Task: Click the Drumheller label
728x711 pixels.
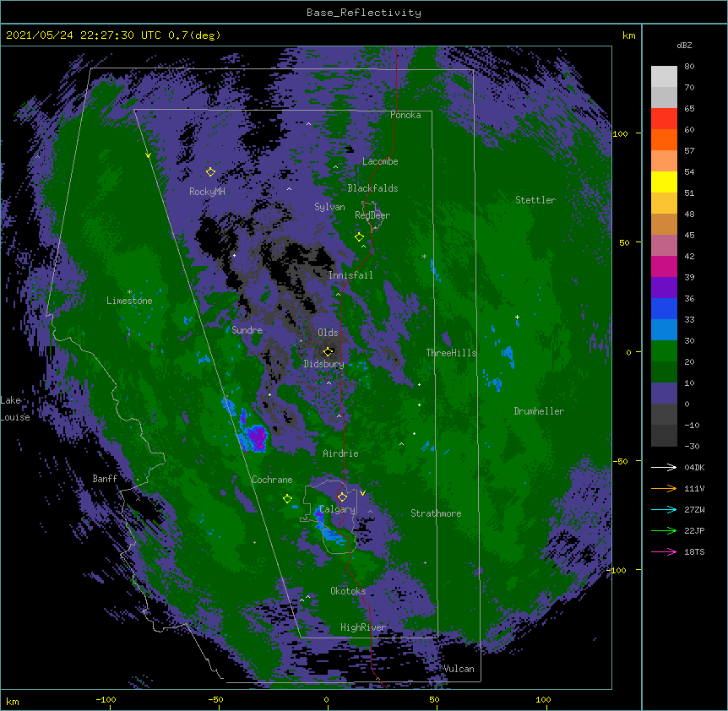Action: (x=539, y=411)
